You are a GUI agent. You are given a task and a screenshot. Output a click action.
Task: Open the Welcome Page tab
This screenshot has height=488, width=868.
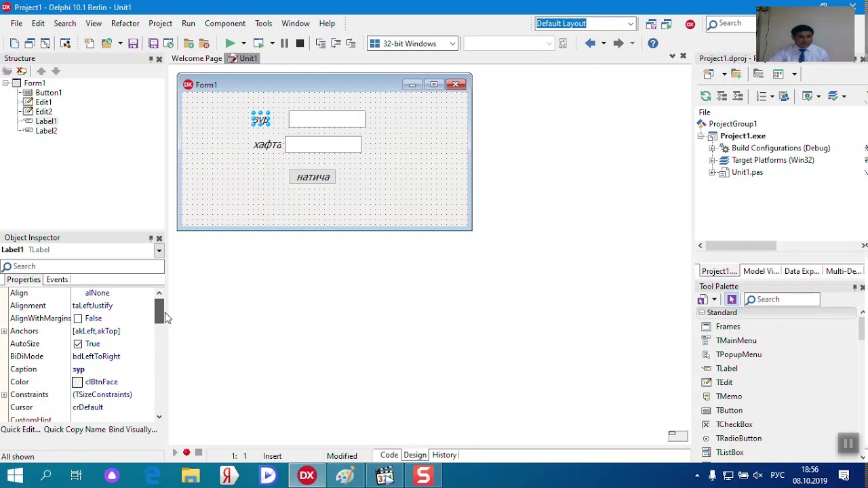[197, 58]
